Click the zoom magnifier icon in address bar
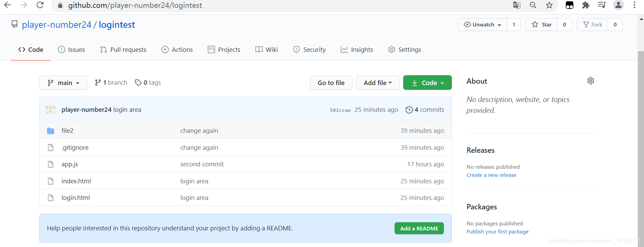This screenshot has width=644, height=247. [x=533, y=5]
